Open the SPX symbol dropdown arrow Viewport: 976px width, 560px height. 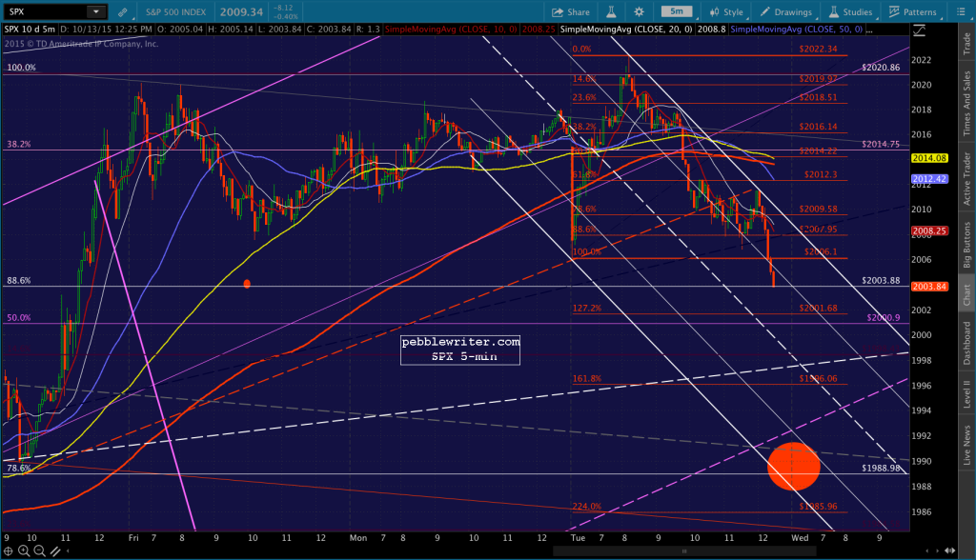coord(96,11)
